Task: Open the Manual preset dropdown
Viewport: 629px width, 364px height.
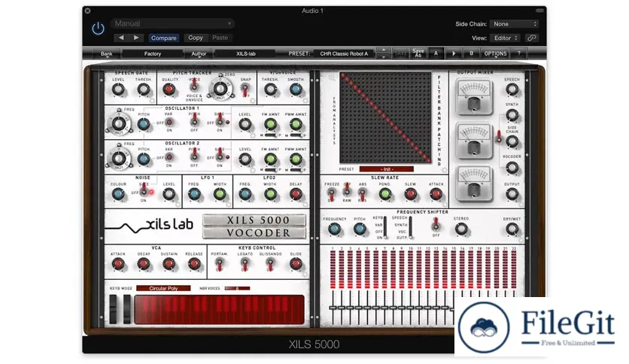Action: pyautogui.click(x=172, y=23)
